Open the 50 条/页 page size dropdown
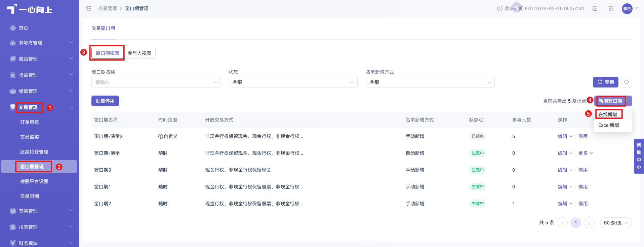This screenshot has width=644, height=247. click(616, 223)
